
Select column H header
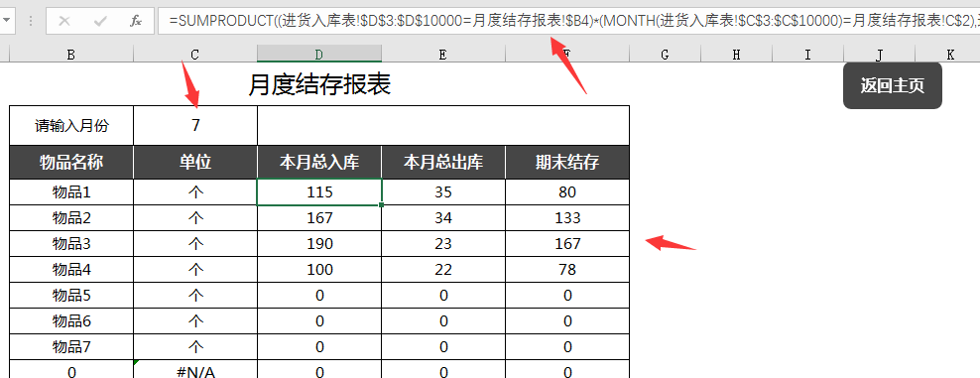tap(736, 55)
